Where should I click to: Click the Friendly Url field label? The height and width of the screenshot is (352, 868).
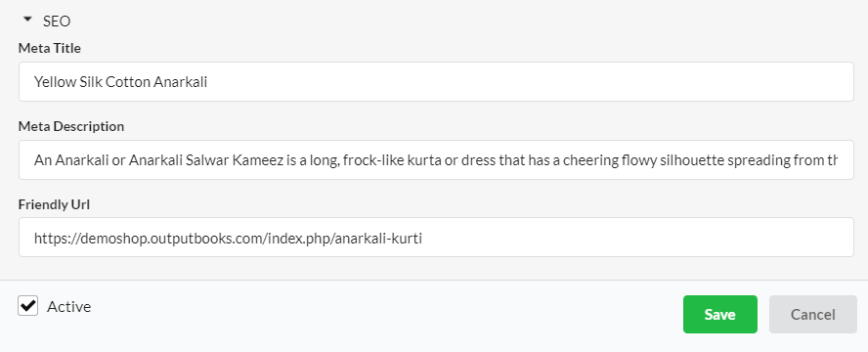[54, 204]
